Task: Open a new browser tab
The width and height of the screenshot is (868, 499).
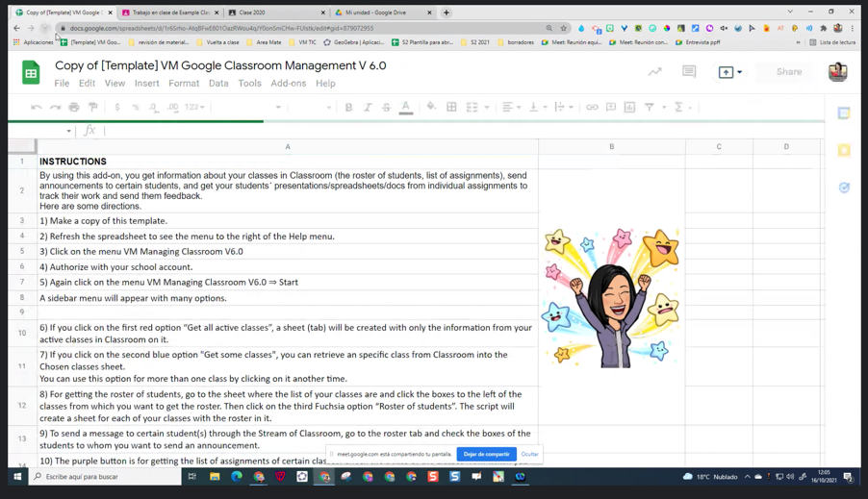Action: click(x=447, y=12)
